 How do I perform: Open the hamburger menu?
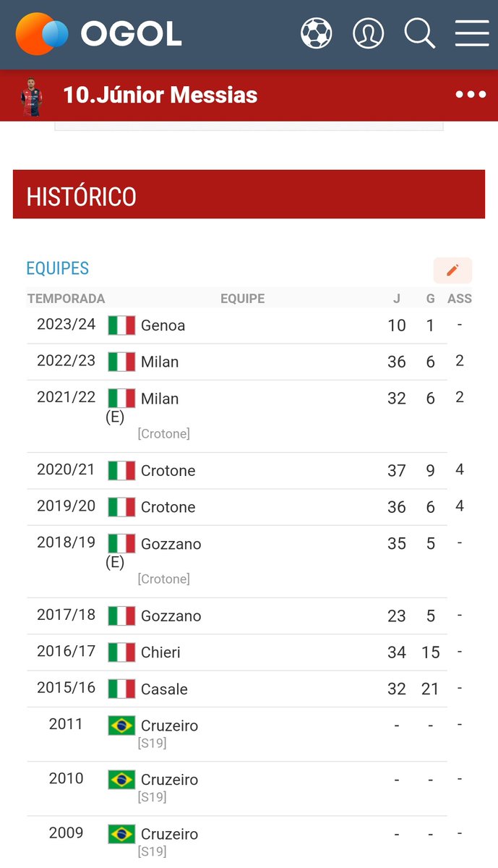471,33
